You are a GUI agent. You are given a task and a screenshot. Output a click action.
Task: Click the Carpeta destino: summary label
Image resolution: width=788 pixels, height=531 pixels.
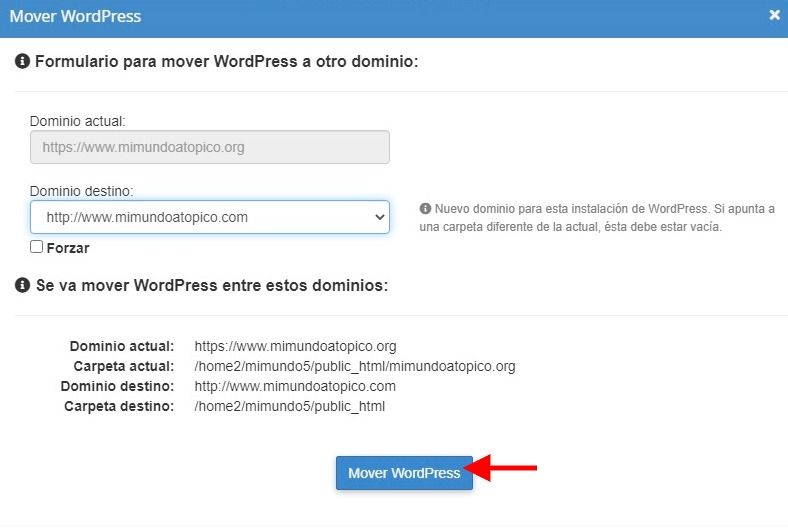pos(119,406)
